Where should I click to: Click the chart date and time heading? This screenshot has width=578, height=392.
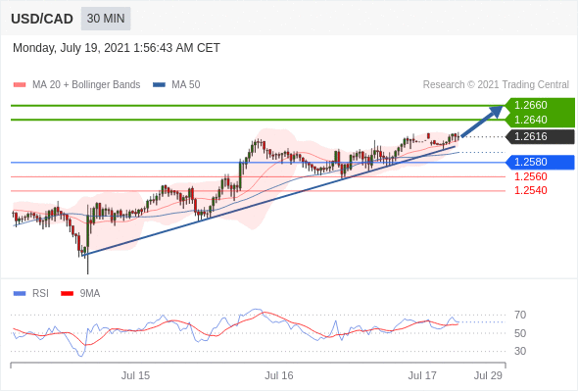117,48
